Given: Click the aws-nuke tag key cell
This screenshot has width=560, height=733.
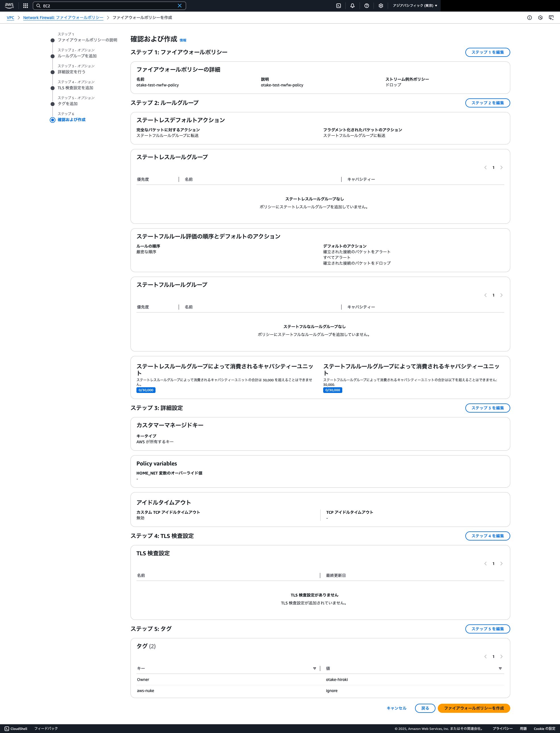Looking at the screenshot, I should point(145,691).
